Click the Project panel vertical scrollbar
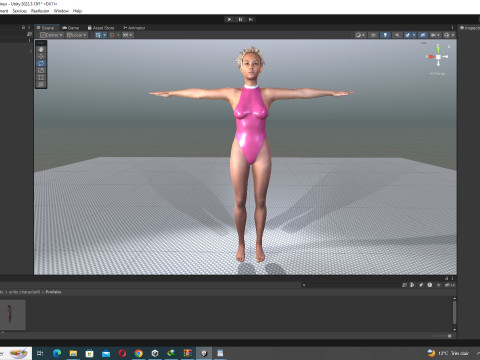 tap(454, 313)
